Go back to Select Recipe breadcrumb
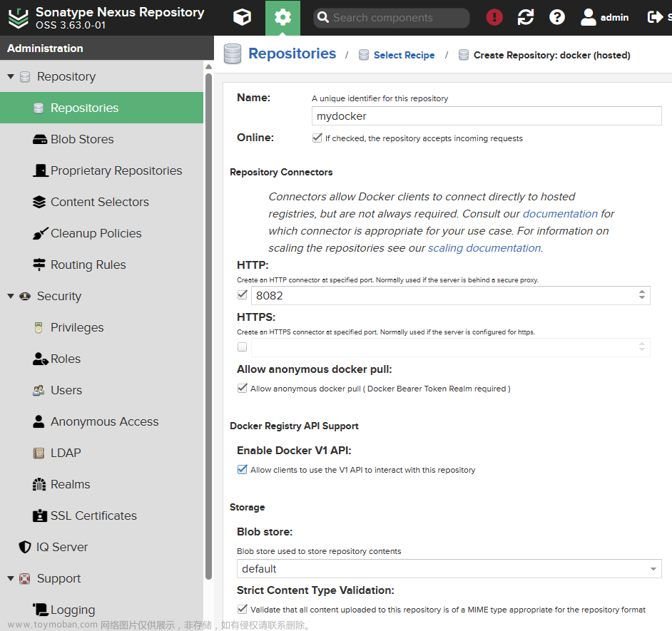The width and height of the screenshot is (672, 631). point(404,56)
